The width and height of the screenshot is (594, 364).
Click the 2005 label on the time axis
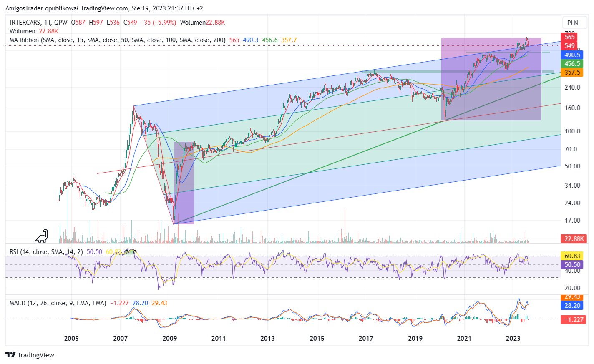pos(71,339)
